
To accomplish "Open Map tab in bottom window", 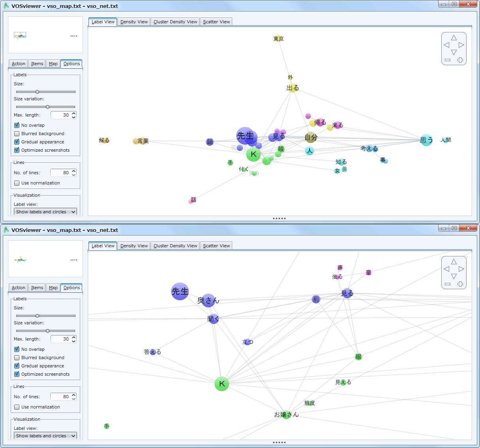I will coord(53,288).
